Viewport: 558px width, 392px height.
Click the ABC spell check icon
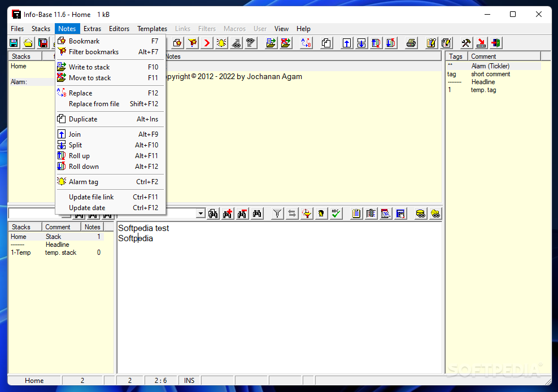point(335,214)
